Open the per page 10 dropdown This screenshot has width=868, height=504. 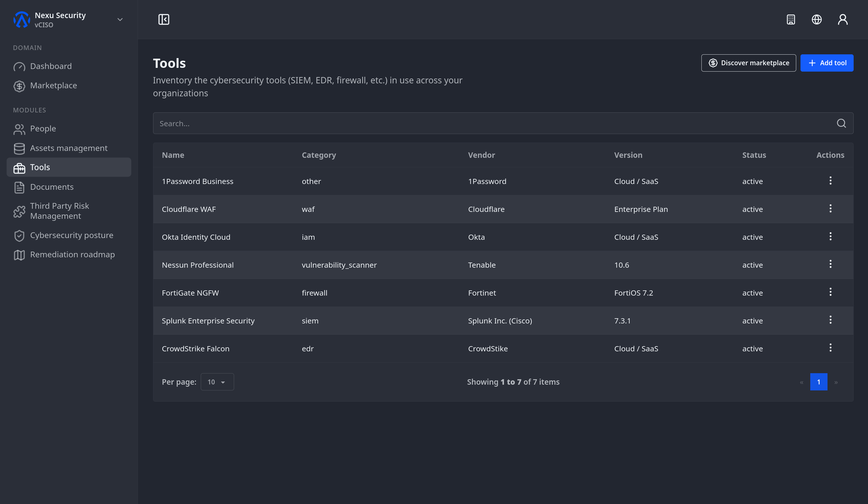[x=217, y=382]
